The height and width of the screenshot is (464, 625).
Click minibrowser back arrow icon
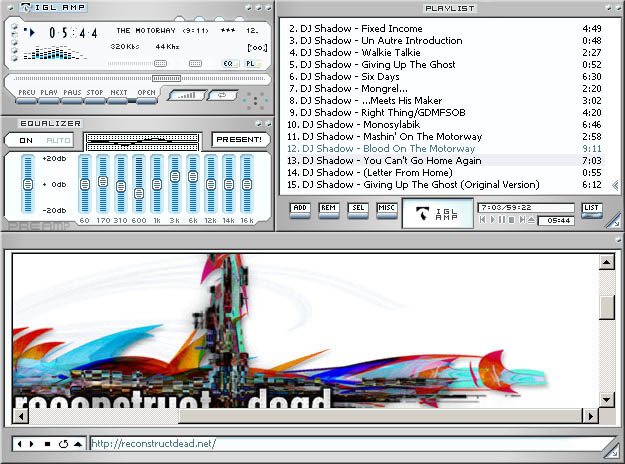pyautogui.click(x=19, y=444)
